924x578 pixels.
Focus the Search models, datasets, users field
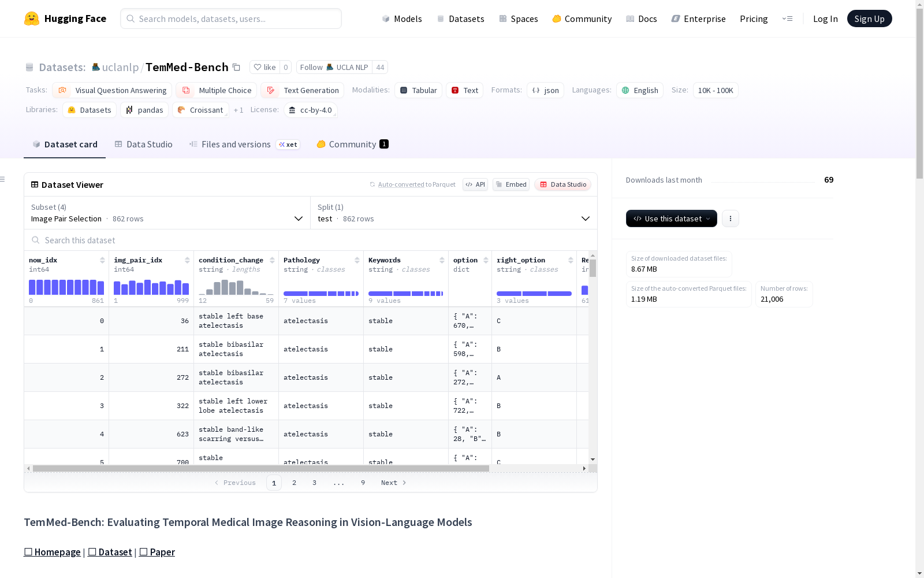231,18
